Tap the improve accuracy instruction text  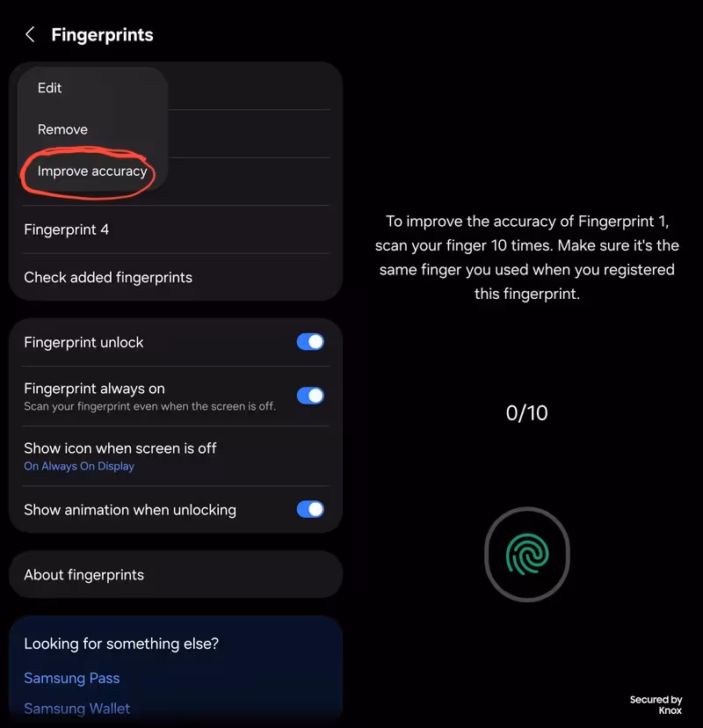(527, 258)
